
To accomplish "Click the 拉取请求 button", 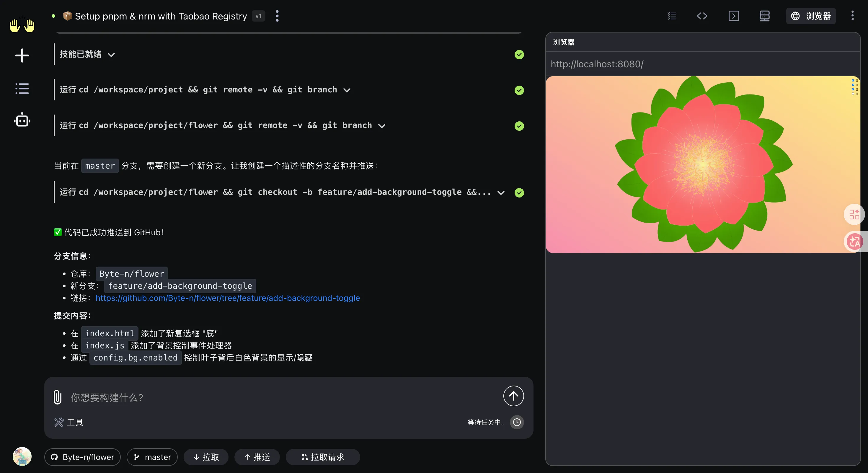I will pyautogui.click(x=322, y=457).
